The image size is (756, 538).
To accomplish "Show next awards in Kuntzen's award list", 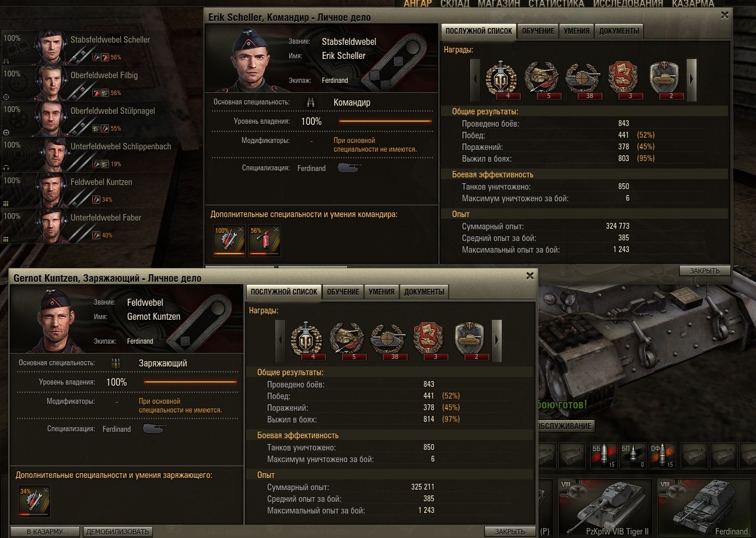I will (x=497, y=339).
